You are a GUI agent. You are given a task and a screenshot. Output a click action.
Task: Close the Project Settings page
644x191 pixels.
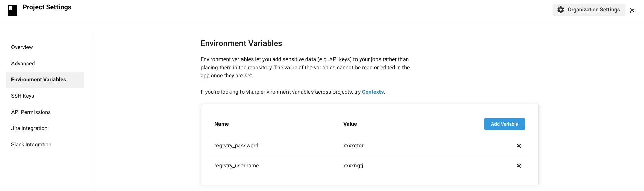[632, 10]
